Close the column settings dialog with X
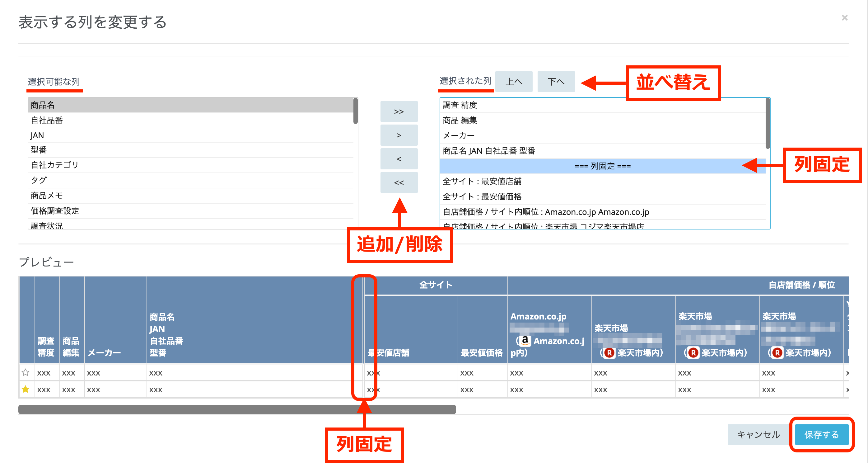 point(844,17)
